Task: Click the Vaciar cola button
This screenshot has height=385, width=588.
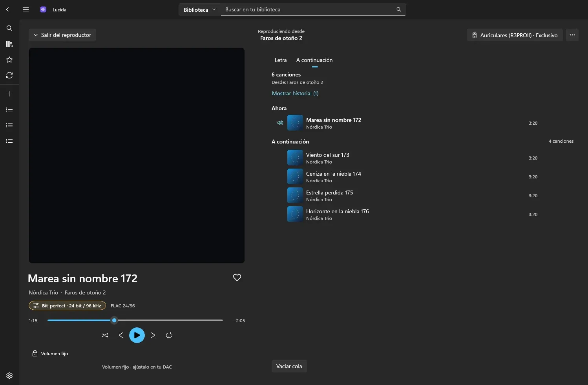Action: [x=289, y=366]
